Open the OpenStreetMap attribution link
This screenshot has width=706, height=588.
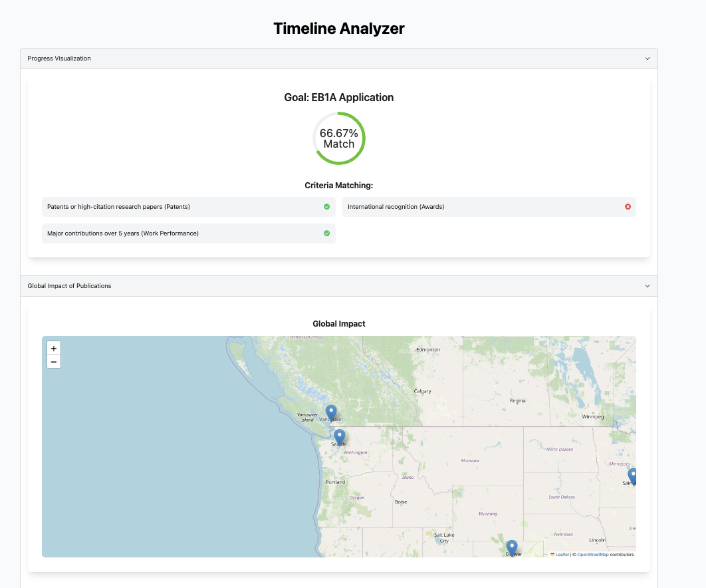(593, 555)
